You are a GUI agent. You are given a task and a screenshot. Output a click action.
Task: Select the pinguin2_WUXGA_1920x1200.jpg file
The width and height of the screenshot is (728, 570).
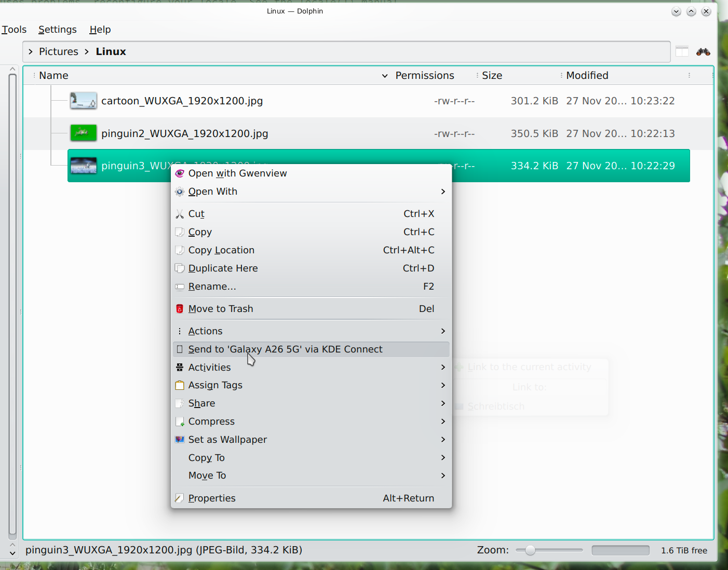click(x=184, y=133)
